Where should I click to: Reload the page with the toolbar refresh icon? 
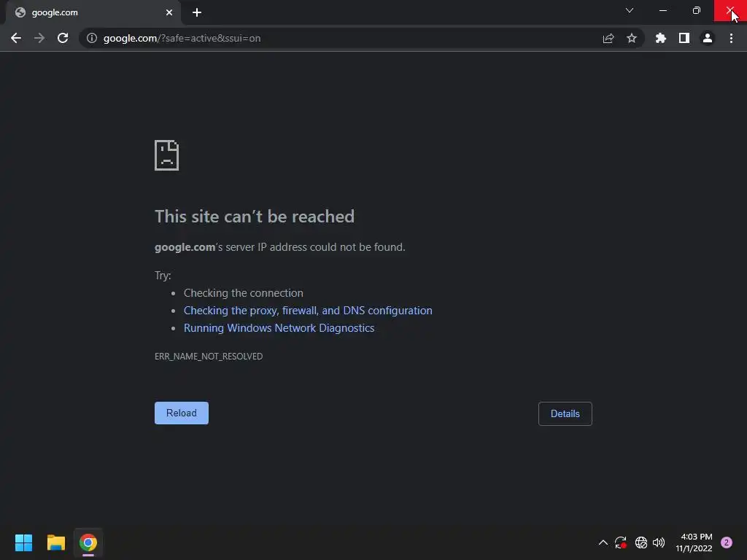coord(63,38)
